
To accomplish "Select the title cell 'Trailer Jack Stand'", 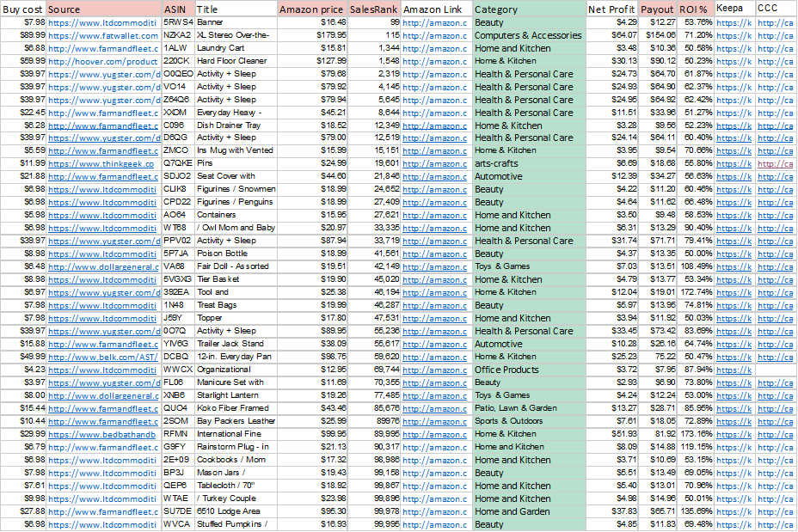I will [236, 343].
